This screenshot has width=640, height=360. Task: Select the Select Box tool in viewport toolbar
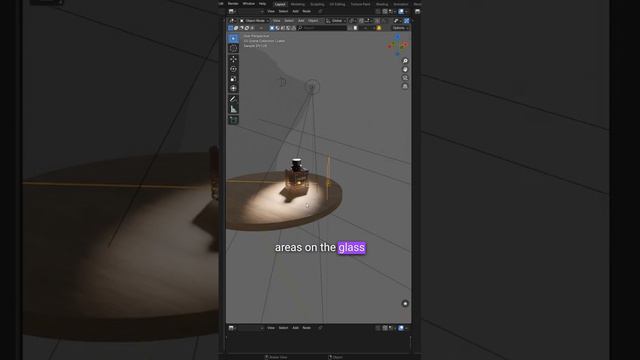(233, 38)
